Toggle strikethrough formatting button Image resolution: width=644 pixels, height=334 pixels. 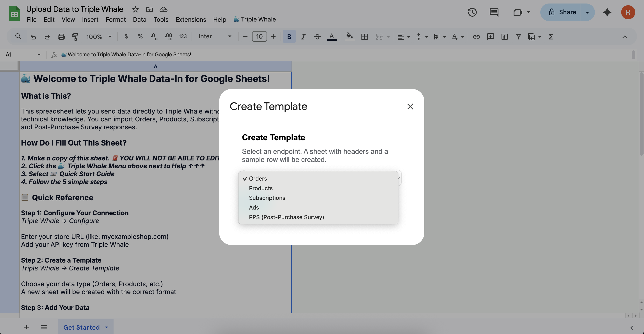pyautogui.click(x=317, y=37)
